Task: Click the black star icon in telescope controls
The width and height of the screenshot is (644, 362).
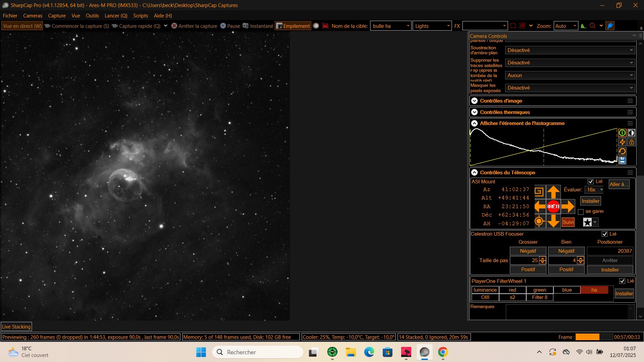Action: [587, 222]
